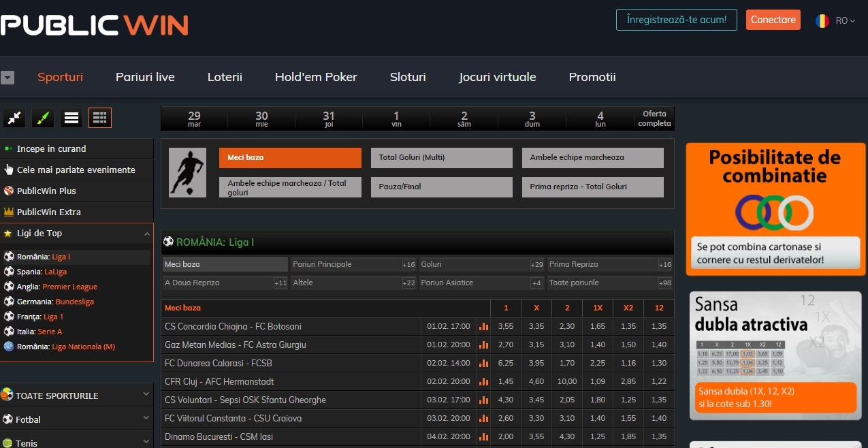Pick odds 2,70 for Gaz Metan Medias win

(x=506, y=345)
